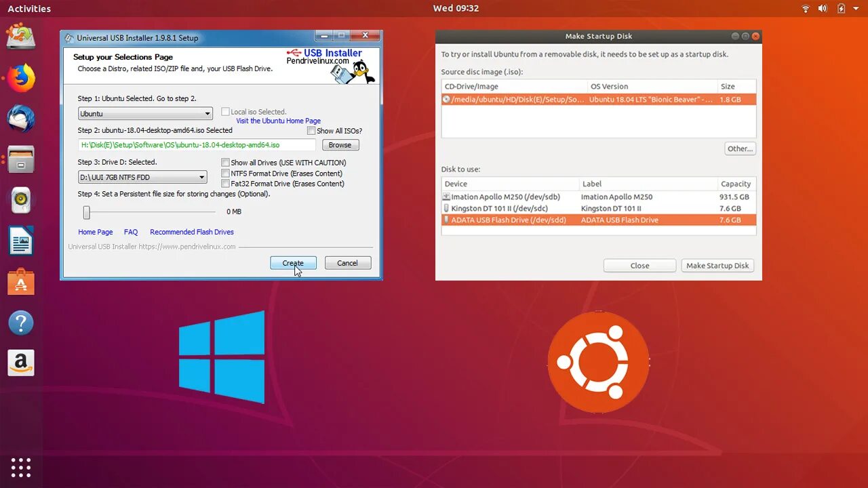Screen dimensions: 868x488
Task: Toggle Local iso Selected checkbox
Action: (x=225, y=112)
